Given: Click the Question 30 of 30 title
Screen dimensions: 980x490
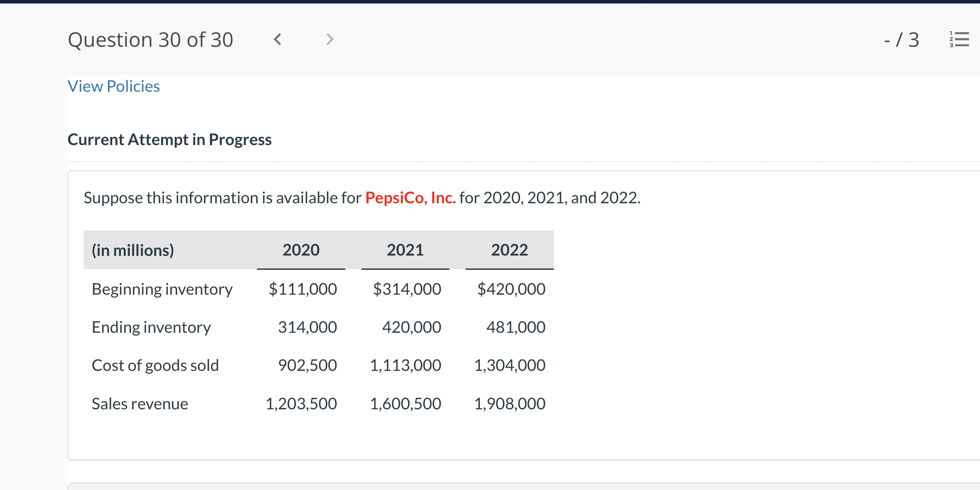Looking at the screenshot, I should [x=150, y=39].
